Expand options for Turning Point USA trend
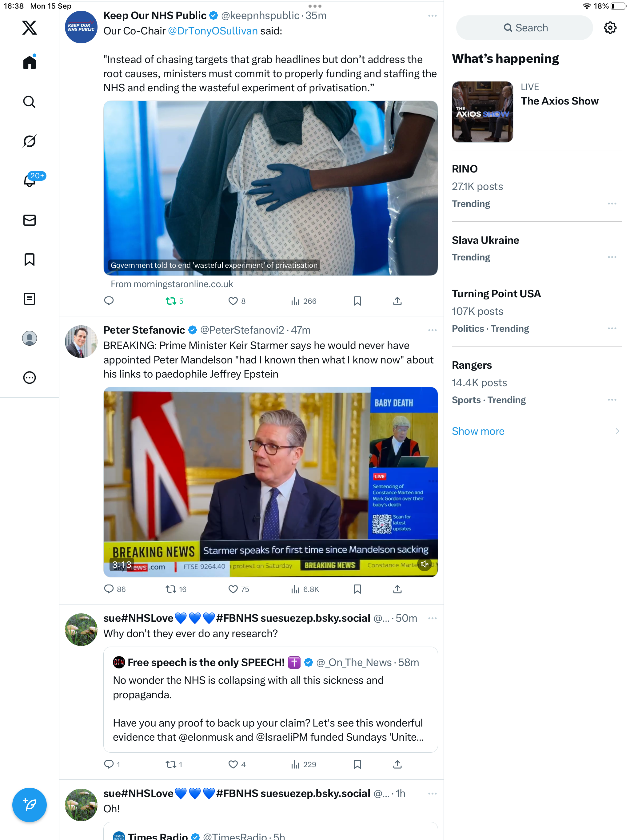Viewport: 630px width, 840px height. pyautogui.click(x=612, y=328)
